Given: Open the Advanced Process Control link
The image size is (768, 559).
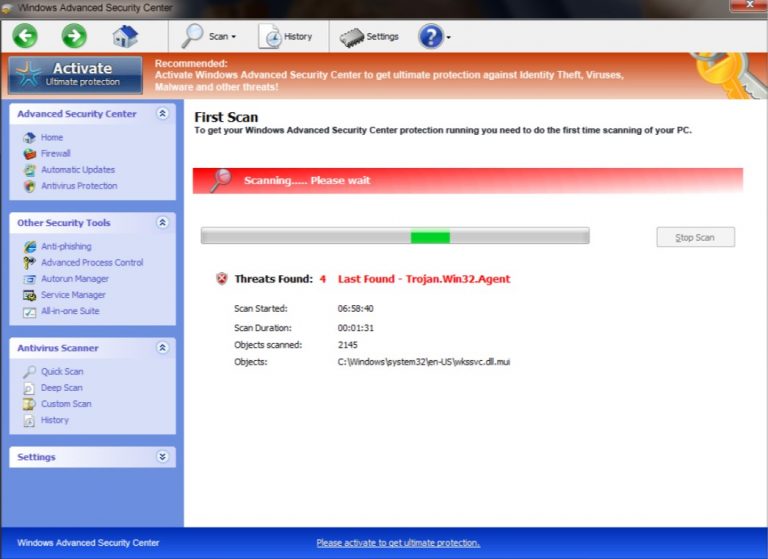Looking at the screenshot, I should pos(92,263).
